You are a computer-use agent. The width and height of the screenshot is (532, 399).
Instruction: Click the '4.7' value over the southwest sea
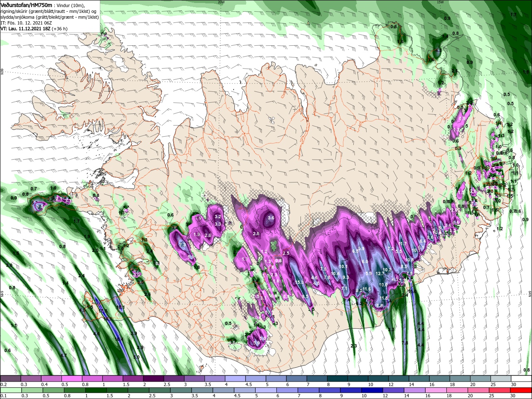(x=64, y=355)
